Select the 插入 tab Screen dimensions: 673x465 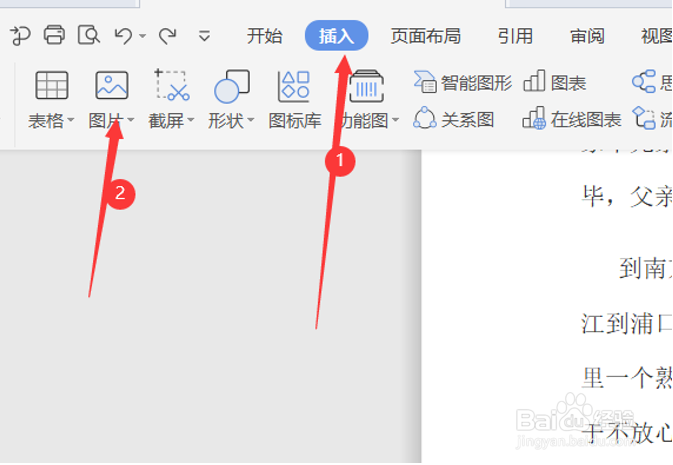tap(336, 36)
